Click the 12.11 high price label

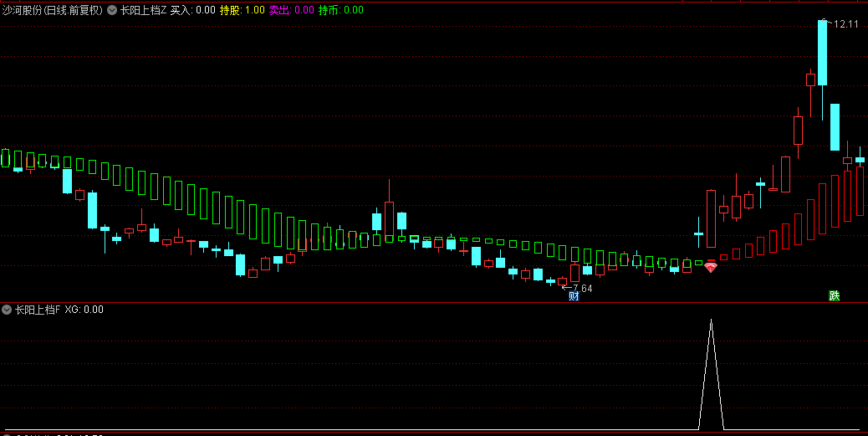tap(846, 24)
